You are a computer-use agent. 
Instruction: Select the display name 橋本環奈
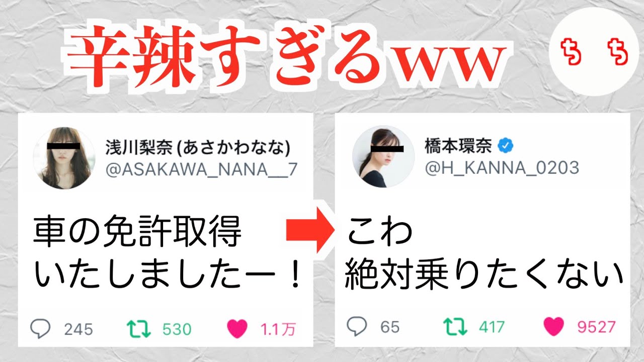coord(458,147)
